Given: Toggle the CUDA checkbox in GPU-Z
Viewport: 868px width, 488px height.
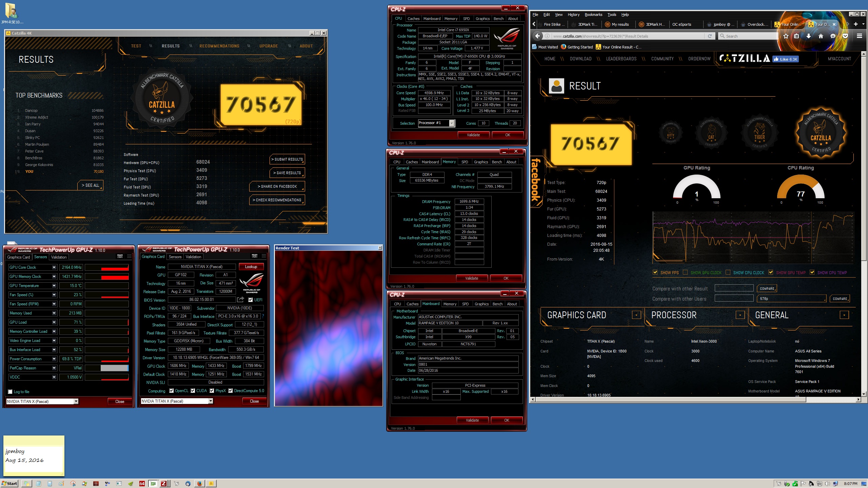Looking at the screenshot, I should tap(193, 391).
